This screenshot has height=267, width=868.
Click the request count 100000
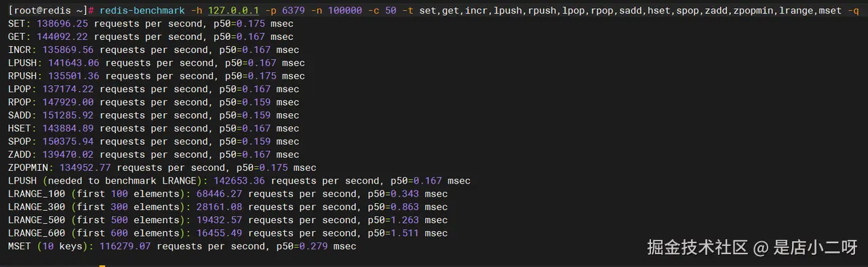[346, 11]
